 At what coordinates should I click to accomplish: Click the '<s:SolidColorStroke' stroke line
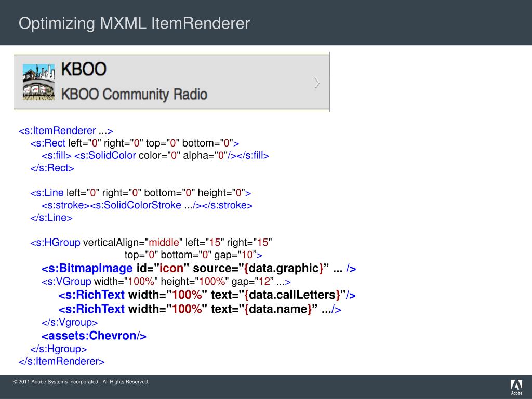tap(147, 205)
